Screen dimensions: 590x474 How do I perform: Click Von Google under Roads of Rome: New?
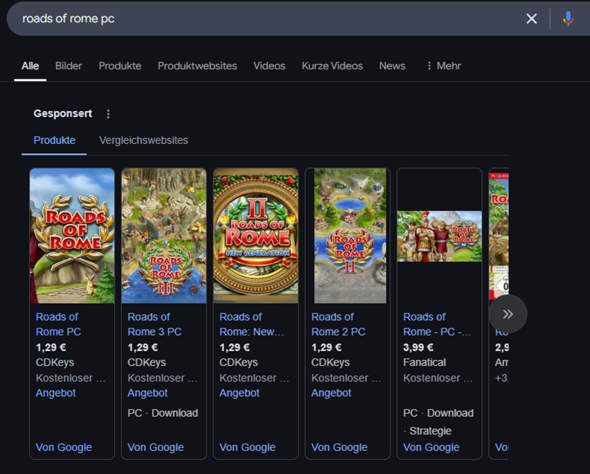pos(247,447)
